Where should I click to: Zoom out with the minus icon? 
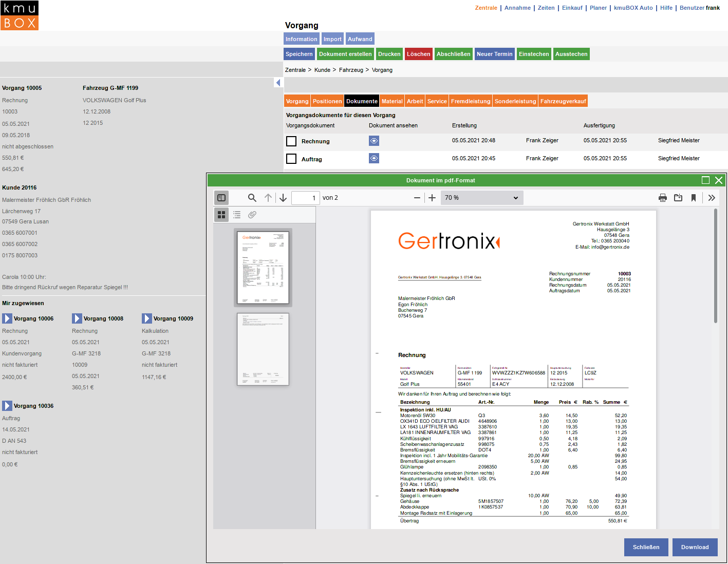point(417,198)
